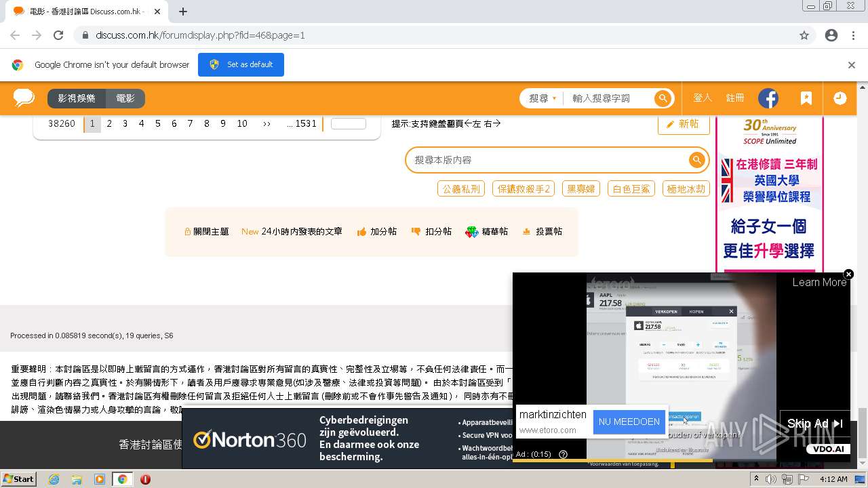Close the video ad with X icon
The height and width of the screenshot is (488, 868).
click(x=848, y=274)
